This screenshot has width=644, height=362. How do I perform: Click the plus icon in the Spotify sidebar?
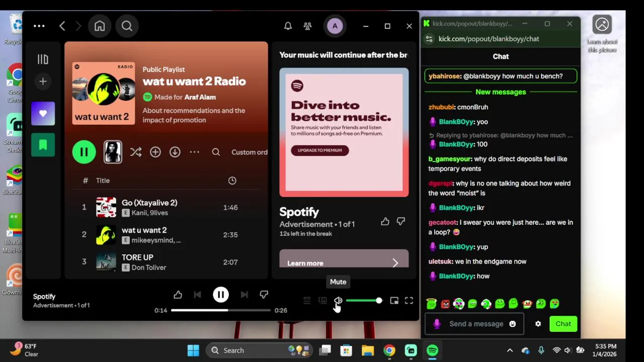[43, 81]
